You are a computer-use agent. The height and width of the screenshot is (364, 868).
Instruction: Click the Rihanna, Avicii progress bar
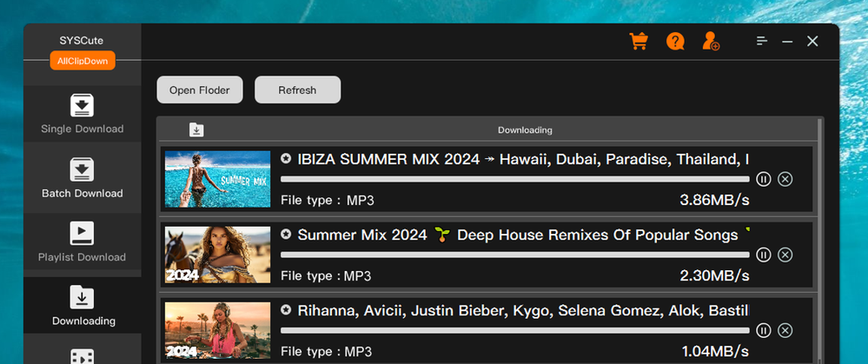(x=515, y=330)
